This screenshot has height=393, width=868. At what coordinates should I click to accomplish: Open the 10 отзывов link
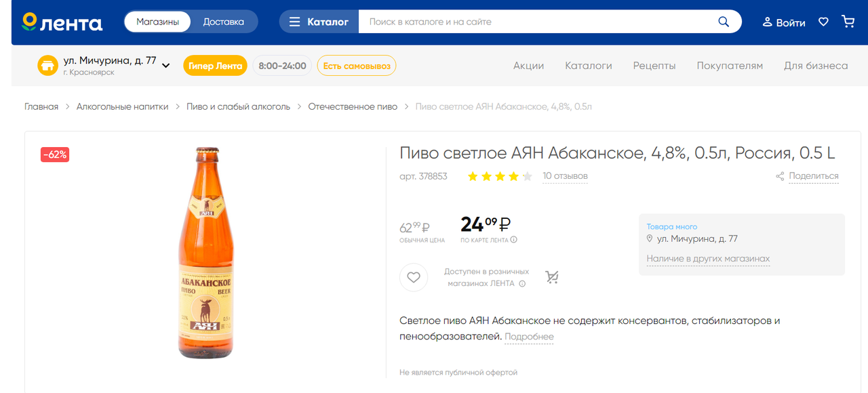click(565, 176)
